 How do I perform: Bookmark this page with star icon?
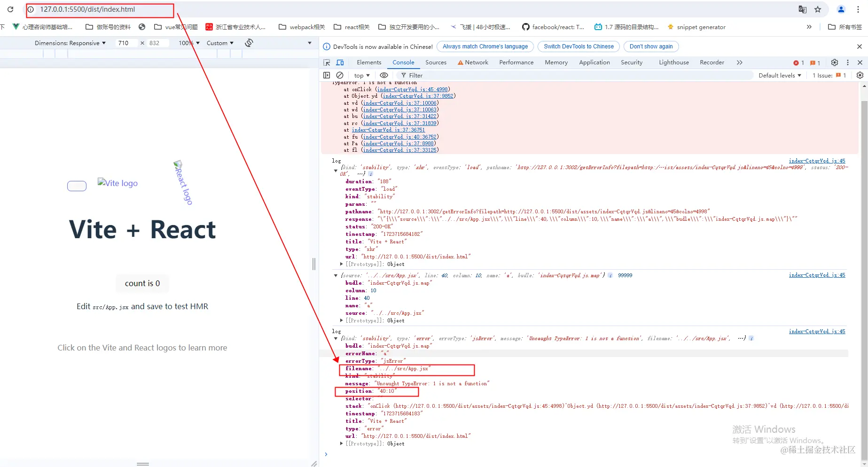(x=818, y=9)
